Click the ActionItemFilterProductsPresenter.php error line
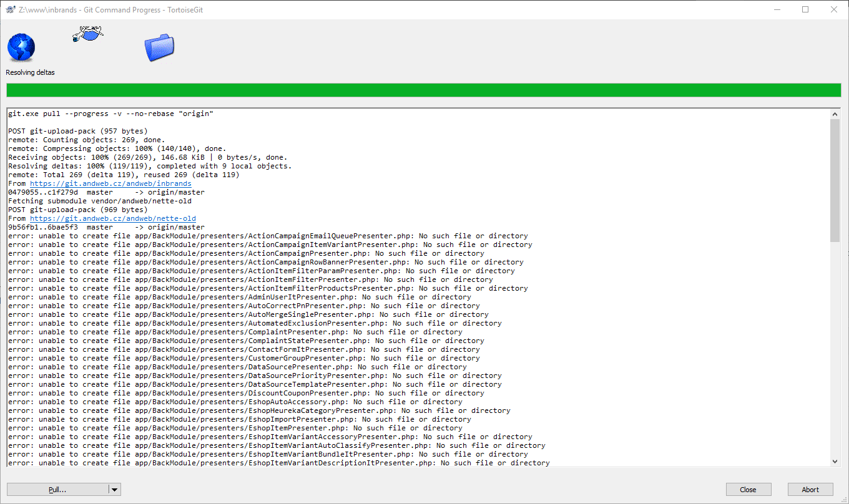Viewport: 849px width, 504px height. pyautogui.click(x=268, y=289)
